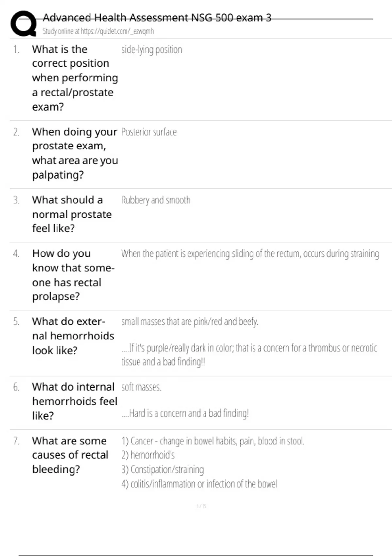This screenshot has width=392, height=556.
Task: Select the causes of rectal bleeding question
Action: pyautogui.click(x=70, y=455)
